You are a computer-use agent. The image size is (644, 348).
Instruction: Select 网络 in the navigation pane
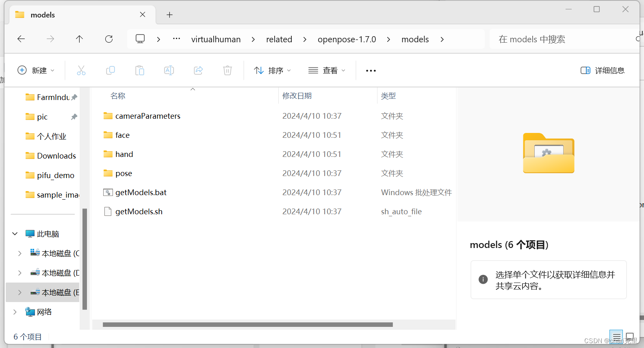click(x=44, y=312)
